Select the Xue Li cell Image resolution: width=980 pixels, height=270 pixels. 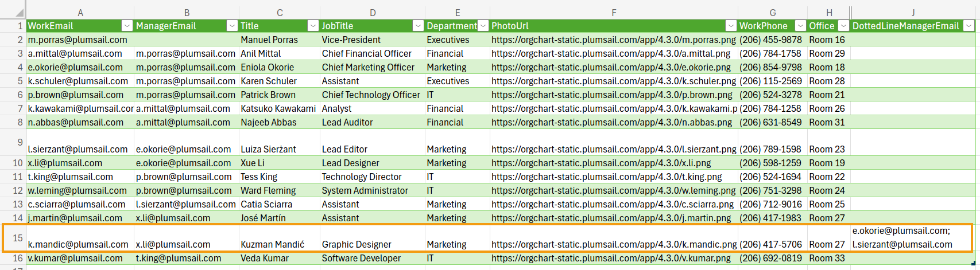(279, 163)
